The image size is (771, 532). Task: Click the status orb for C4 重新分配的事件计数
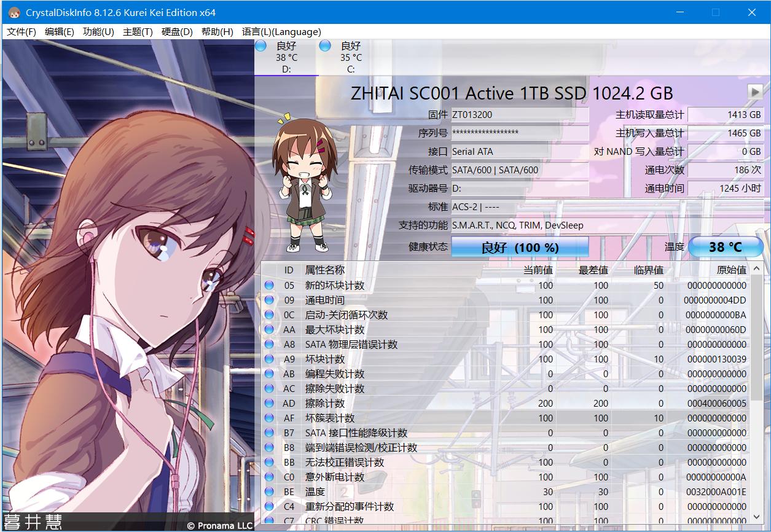coord(269,506)
